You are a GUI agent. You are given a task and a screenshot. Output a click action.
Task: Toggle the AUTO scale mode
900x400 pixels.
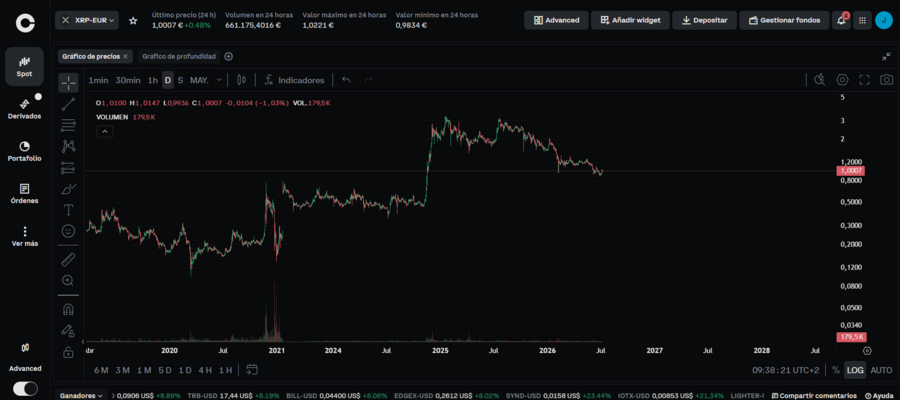point(882,370)
